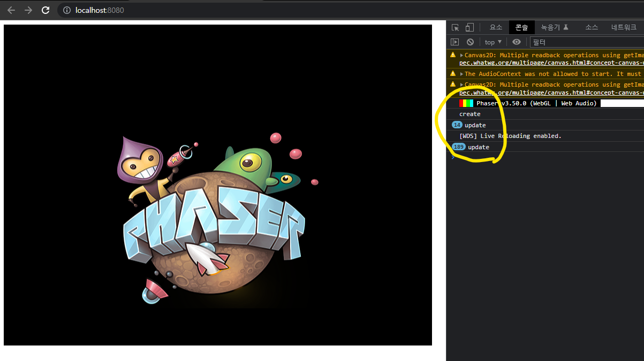Open the 녹음기 tab
644x361 pixels.
[554, 27]
